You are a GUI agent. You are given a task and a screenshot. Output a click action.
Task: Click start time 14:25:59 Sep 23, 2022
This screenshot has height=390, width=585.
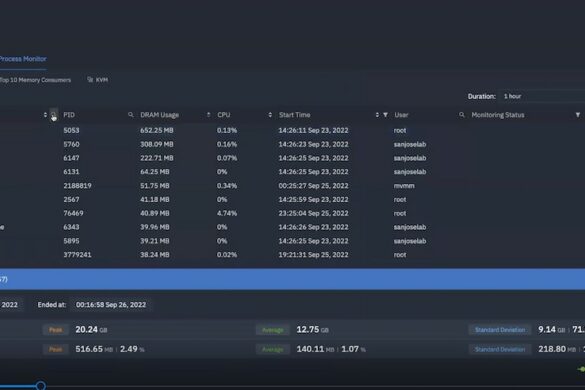(313, 199)
